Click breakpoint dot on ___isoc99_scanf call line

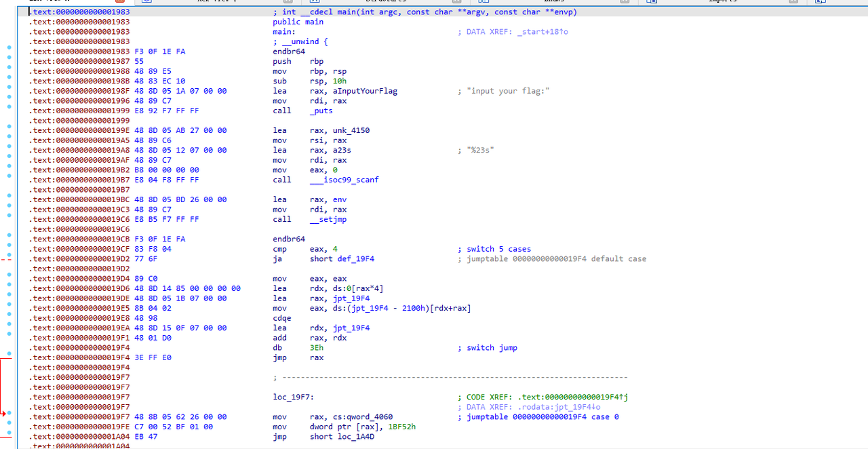pyautogui.click(x=9, y=180)
